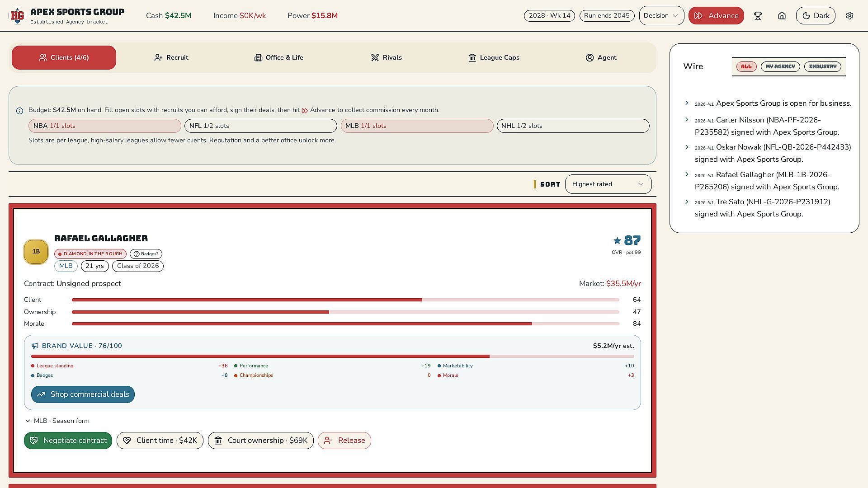Click the info icon beside Budget

(x=20, y=111)
